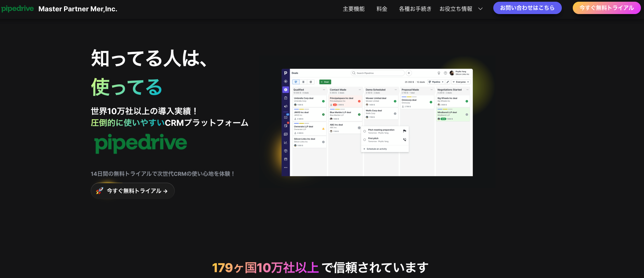Open the Marketplace icon in the app sidebar
Image resolution: width=644 pixels, height=278 pixels.
(x=286, y=159)
